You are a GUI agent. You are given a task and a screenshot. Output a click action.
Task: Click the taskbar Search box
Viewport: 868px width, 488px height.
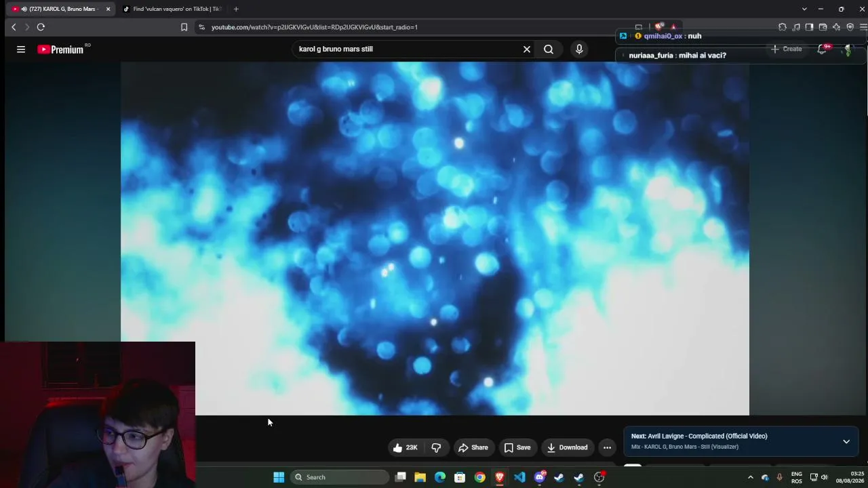tap(340, 477)
